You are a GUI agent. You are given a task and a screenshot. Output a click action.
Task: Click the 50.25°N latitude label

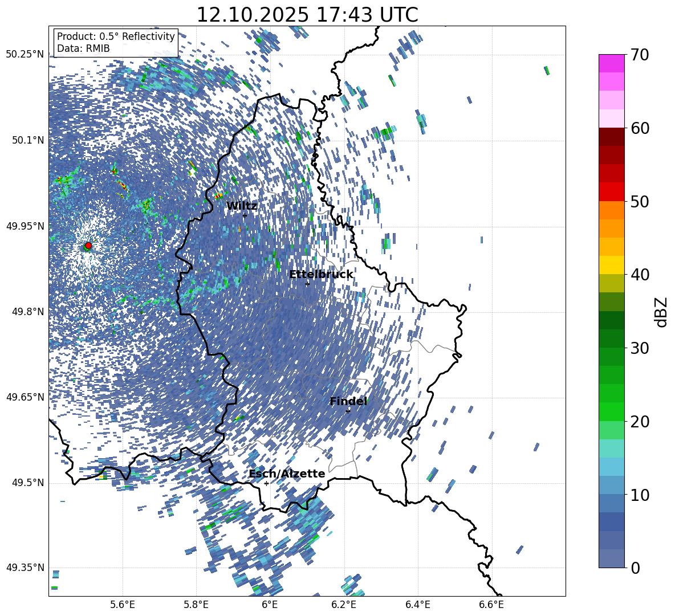(25, 55)
